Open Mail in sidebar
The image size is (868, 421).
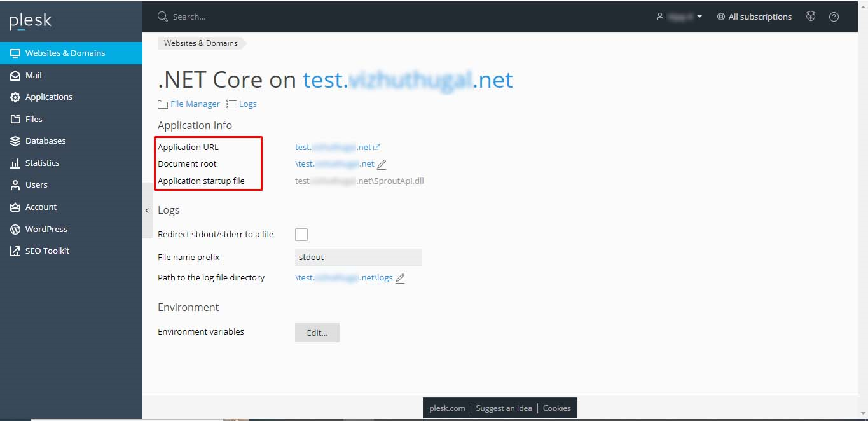(x=71, y=75)
